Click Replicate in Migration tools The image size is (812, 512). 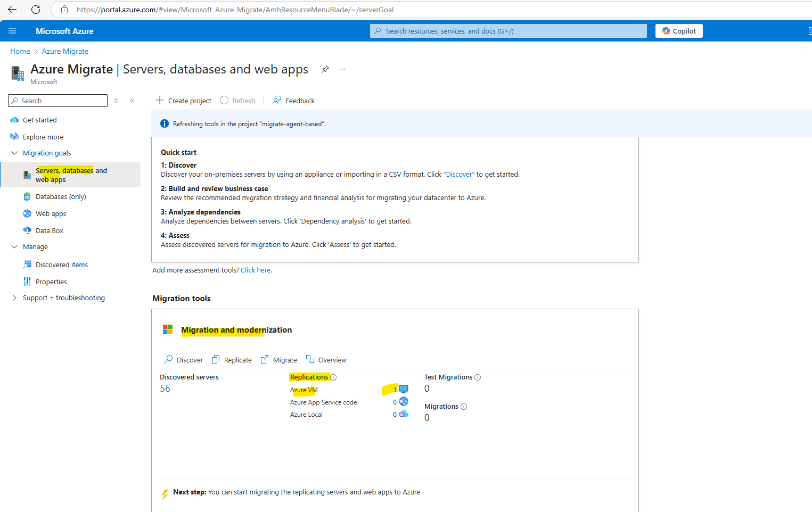[x=232, y=360]
